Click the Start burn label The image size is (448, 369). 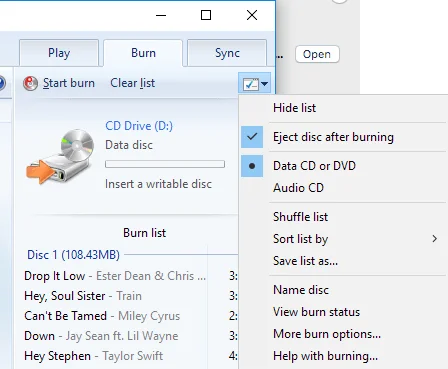click(69, 83)
